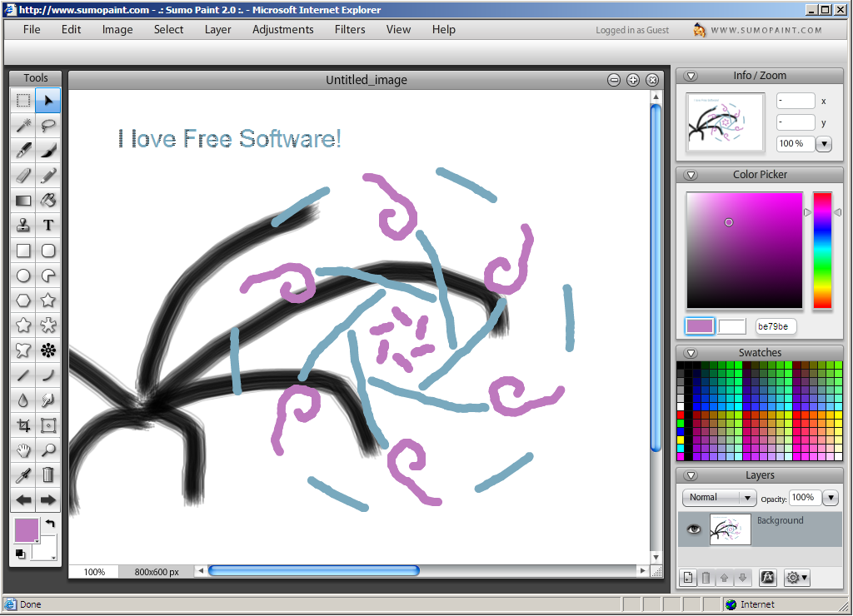This screenshot has height=616, width=853.
Task: Reset to default black and white colors
Action: point(20,554)
